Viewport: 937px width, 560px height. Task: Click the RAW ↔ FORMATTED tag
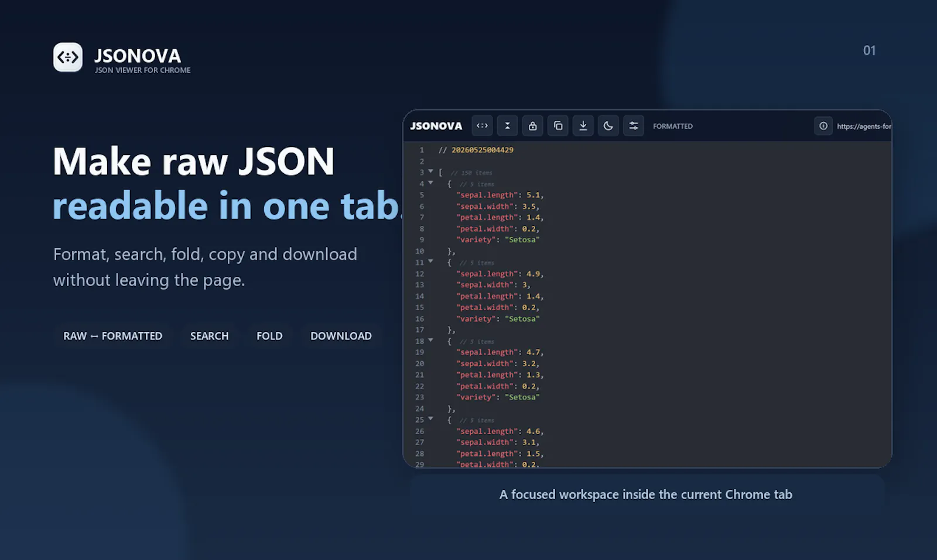click(112, 336)
